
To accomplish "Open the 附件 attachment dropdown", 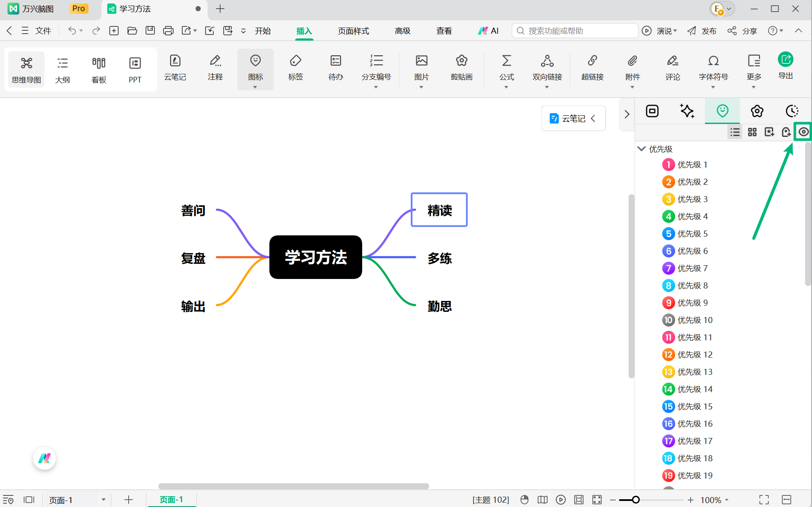I will click(x=632, y=87).
